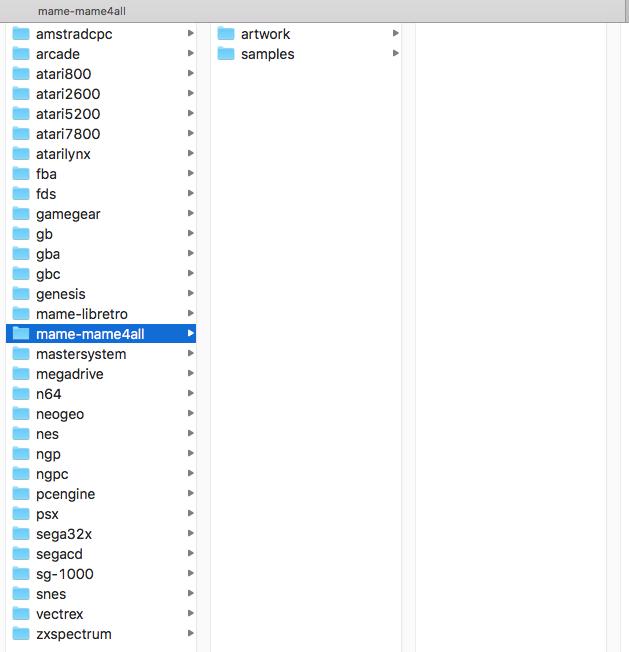Click the mame-mame4all window title
The image size is (629, 652).
coord(82,11)
